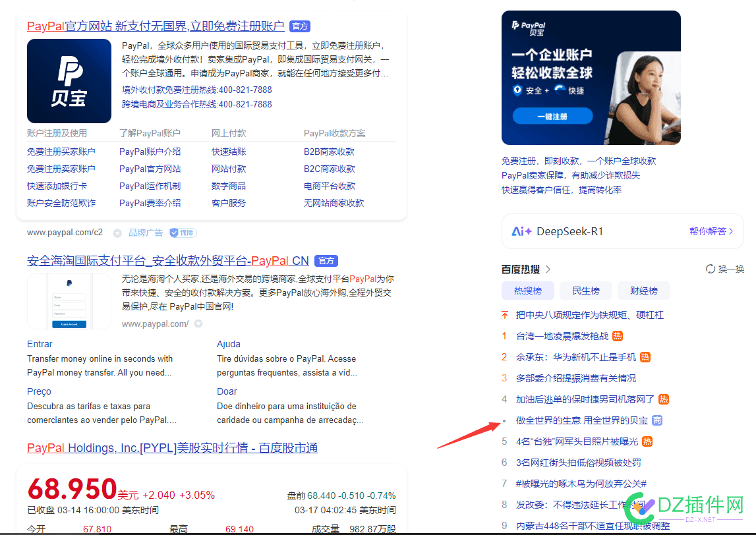Open 加油后逃单的保时捷男司机落网了 item
756x535 pixels.
coord(585,399)
